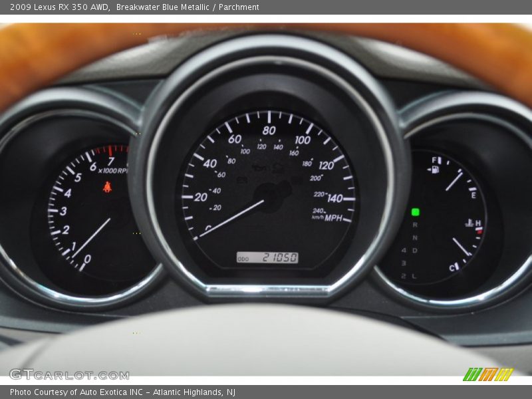This screenshot has width=532, height=399.
Task: Click the H mark on the temperature gauge
Action: pos(478,223)
